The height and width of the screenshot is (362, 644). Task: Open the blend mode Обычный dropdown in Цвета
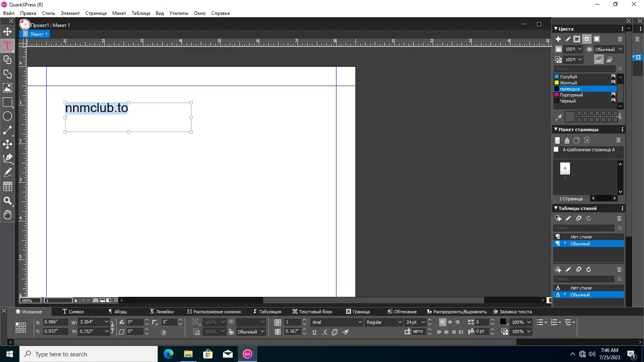[x=609, y=49]
